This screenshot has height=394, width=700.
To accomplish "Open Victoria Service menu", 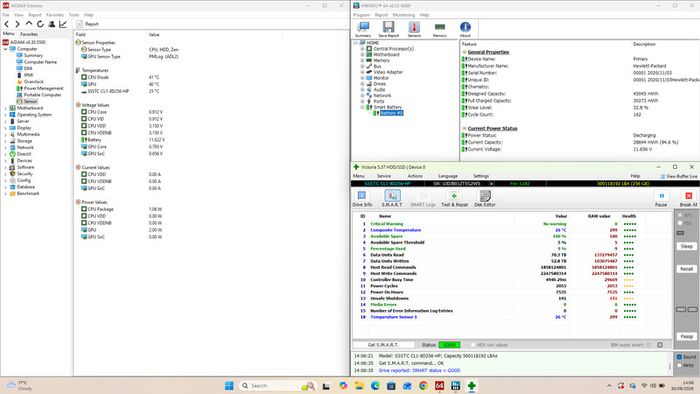I will (x=384, y=176).
